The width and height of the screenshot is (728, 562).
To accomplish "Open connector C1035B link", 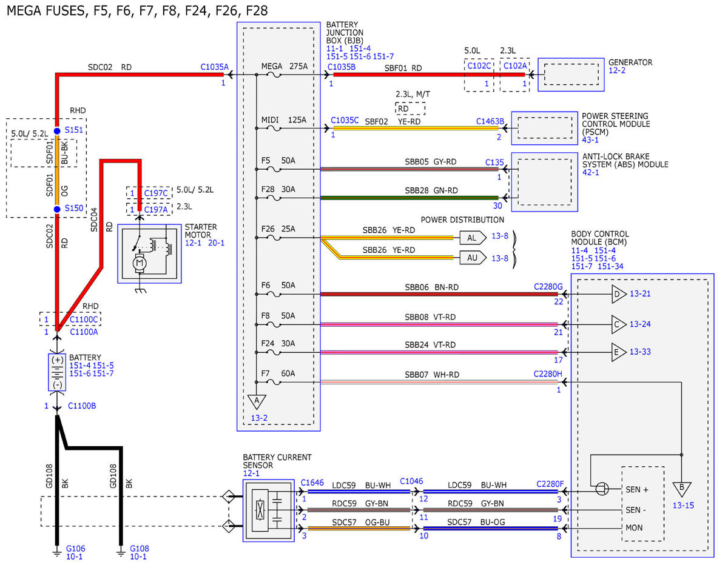I will 342,67.
